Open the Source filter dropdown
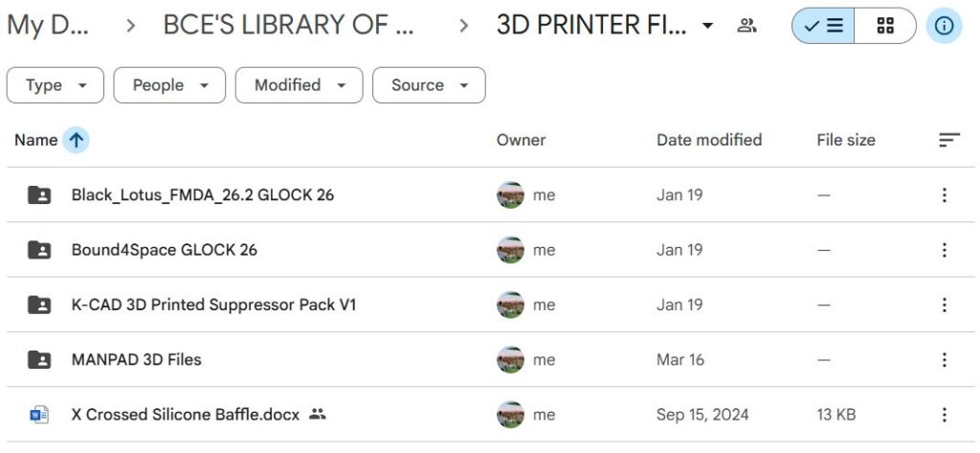 (429, 85)
